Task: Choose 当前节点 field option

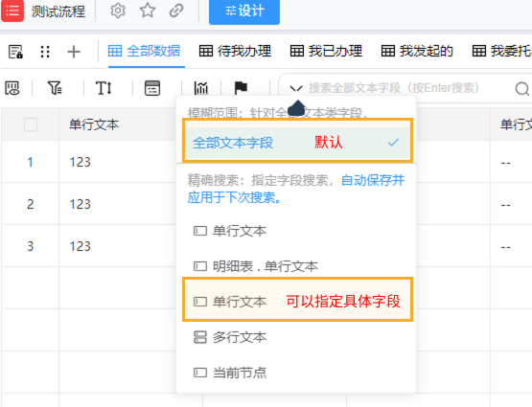Action: coord(230,373)
